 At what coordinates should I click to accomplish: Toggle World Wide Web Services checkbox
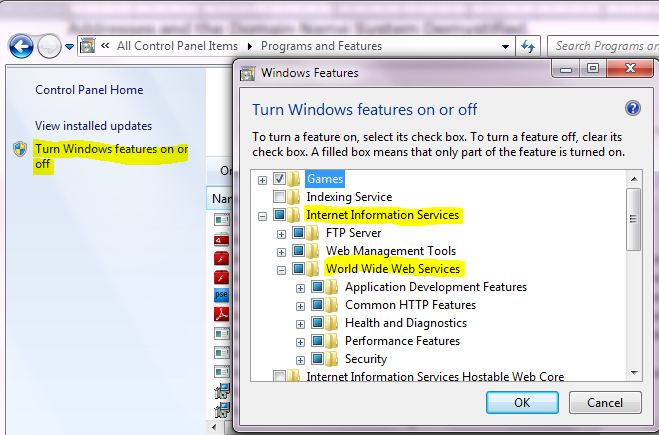[x=298, y=269]
